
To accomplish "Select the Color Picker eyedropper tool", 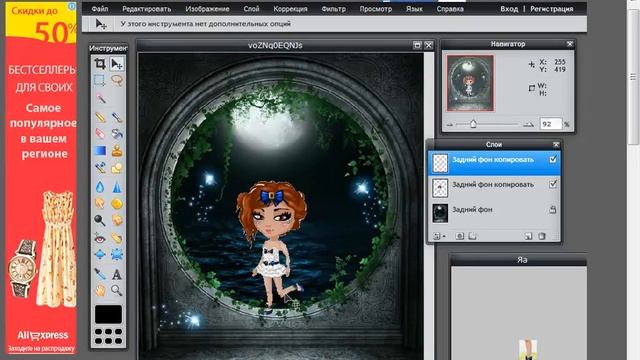I will (x=100, y=273).
